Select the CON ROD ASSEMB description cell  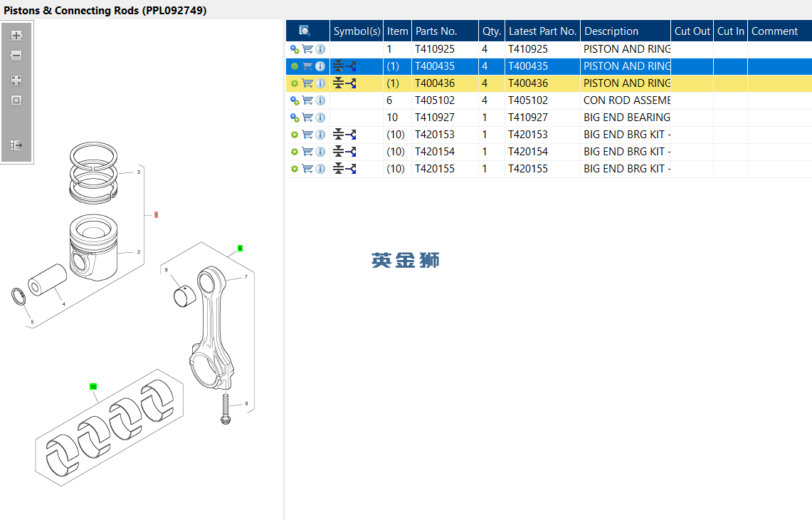coord(626,100)
